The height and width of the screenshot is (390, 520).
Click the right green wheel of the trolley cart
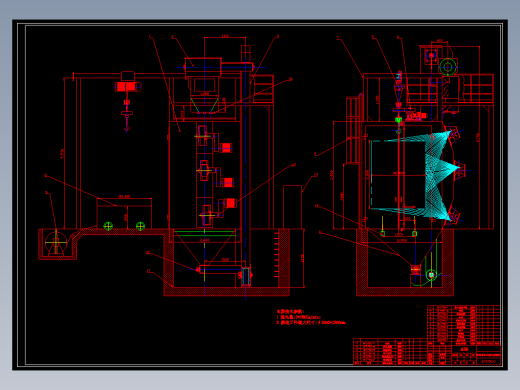[140, 226]
